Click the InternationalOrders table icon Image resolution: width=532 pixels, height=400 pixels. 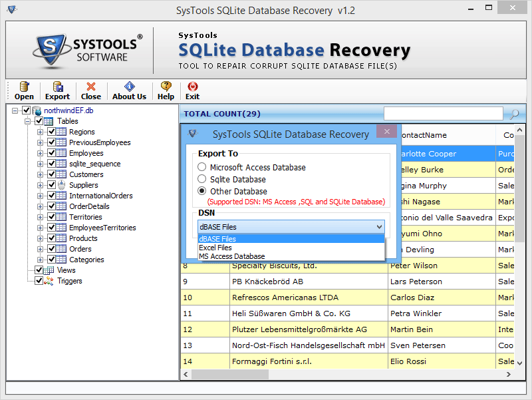pos(61,196)
